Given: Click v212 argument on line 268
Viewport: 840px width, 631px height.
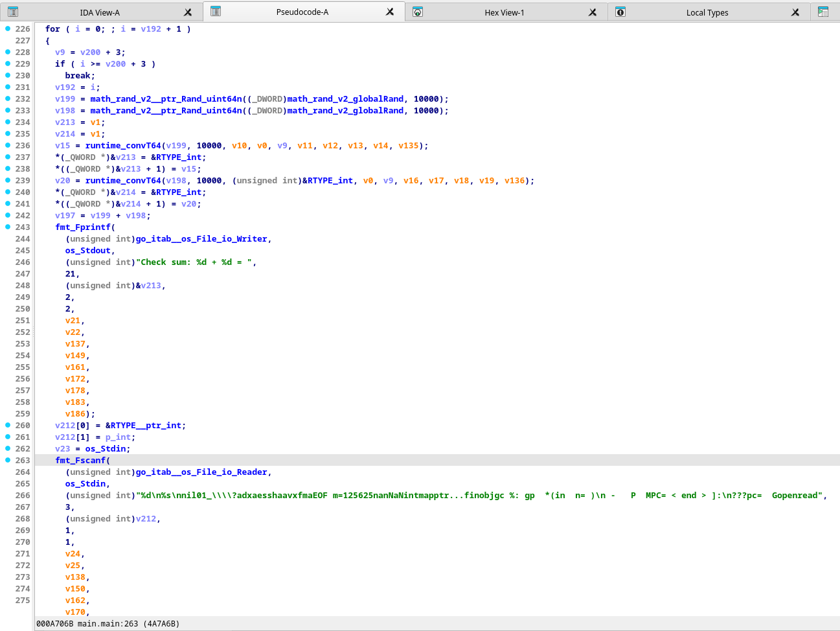Looking at the screenshot, I should coord(146,519).
